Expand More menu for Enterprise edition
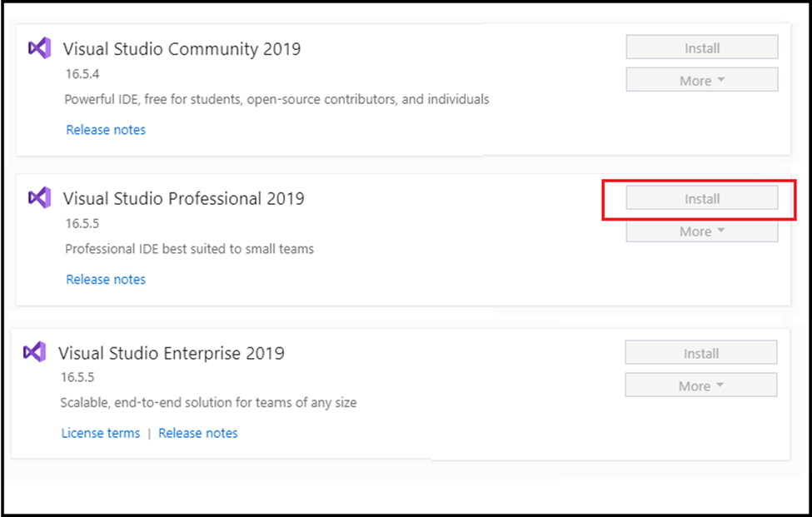The width and height of the screenshot is (812, 517). point(700,385)
